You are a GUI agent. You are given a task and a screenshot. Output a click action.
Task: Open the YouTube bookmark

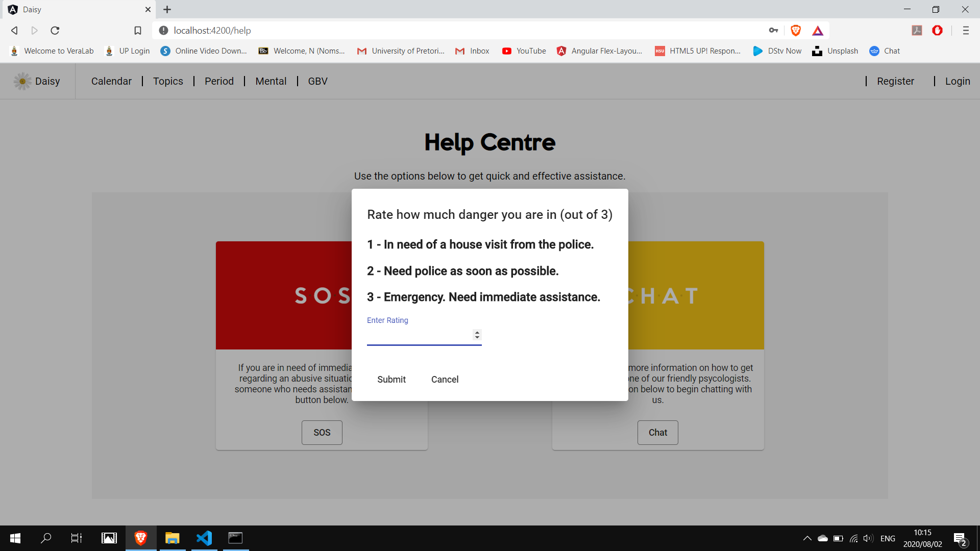[x=524, y=51]
